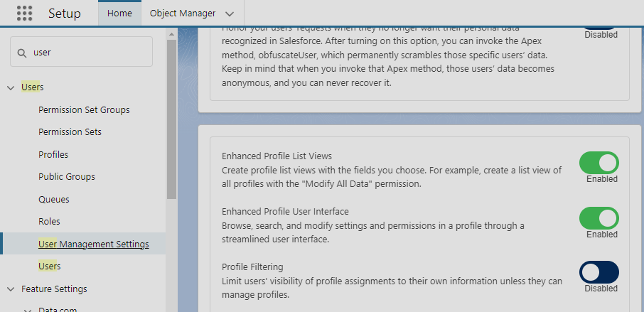The height and width of the screenshot is (312, 644).
Task: Expand the Data.com tree node chevron
Action: 28,310
